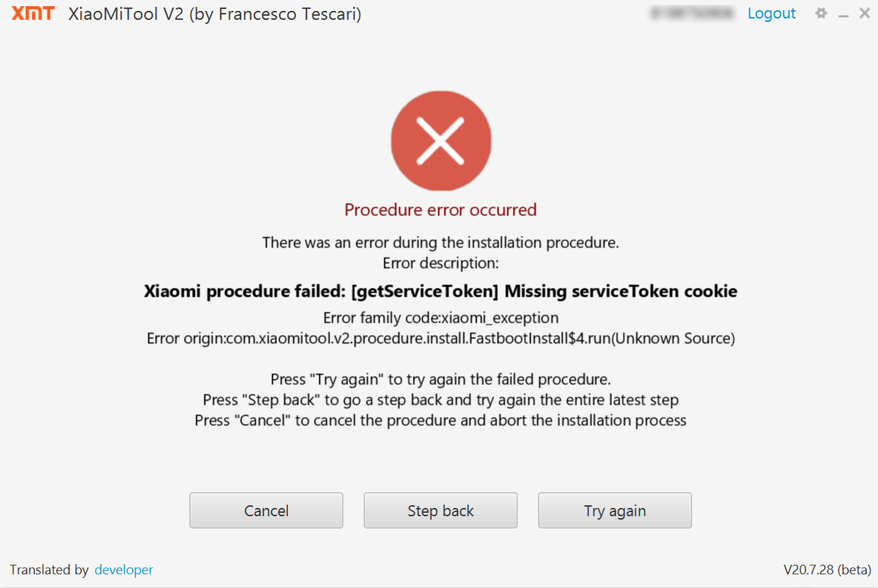The width and height of the screenshot is (878, 588).
Task: Click the "Procedure error occurred" heading
Action: 440,210
